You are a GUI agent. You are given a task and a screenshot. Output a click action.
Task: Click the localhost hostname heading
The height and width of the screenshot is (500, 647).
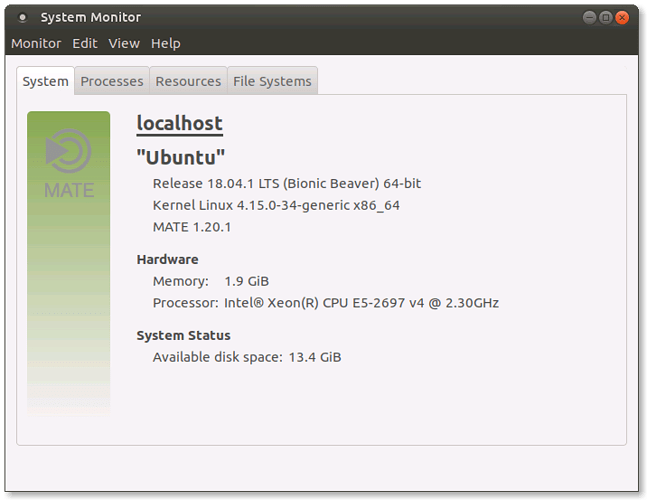(179, 124)
